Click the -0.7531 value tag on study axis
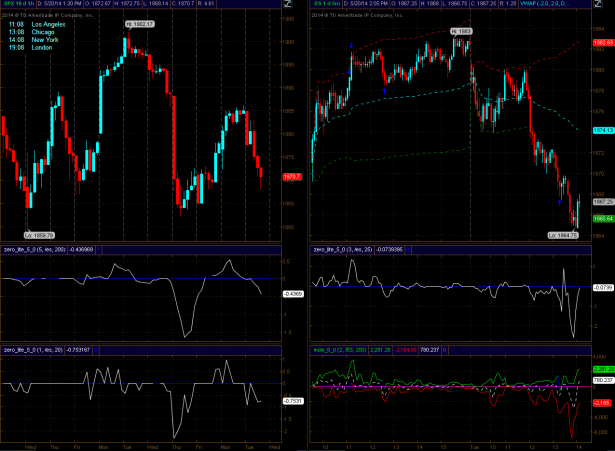 [293, 401]
